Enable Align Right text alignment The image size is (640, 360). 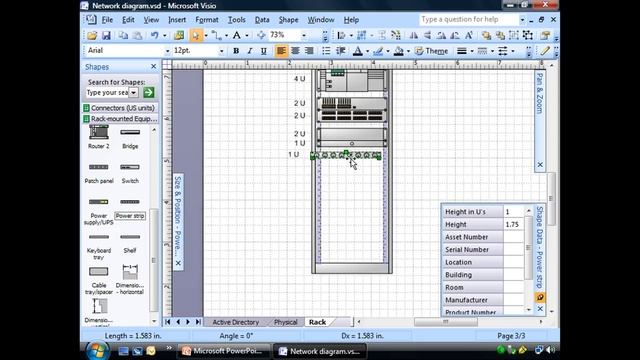[x=309, y=51]
